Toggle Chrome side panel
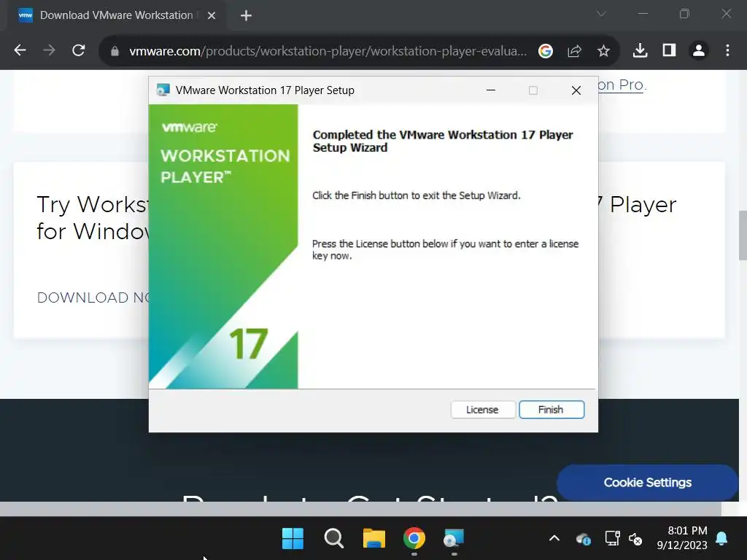 670,50
